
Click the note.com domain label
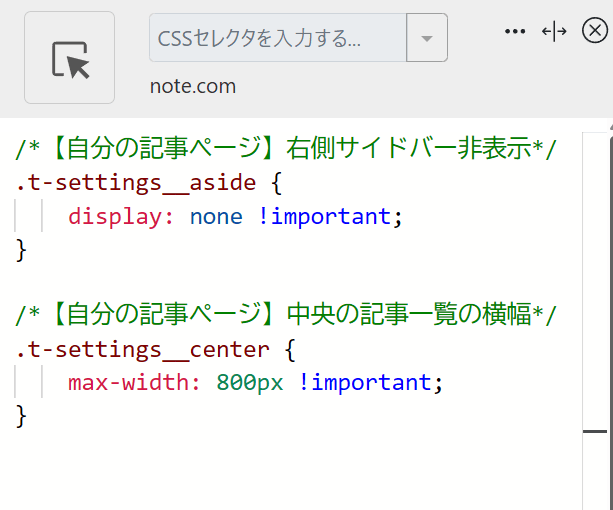193,86
